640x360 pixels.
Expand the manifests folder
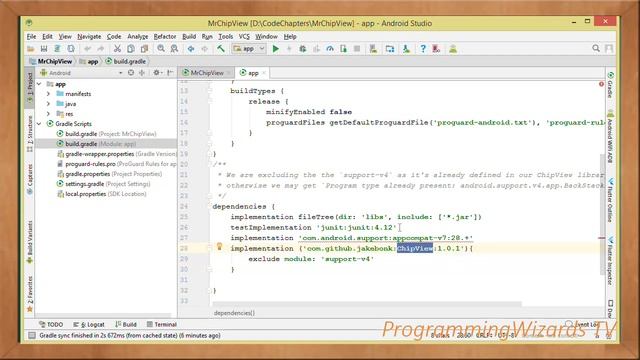click(48, 94)
